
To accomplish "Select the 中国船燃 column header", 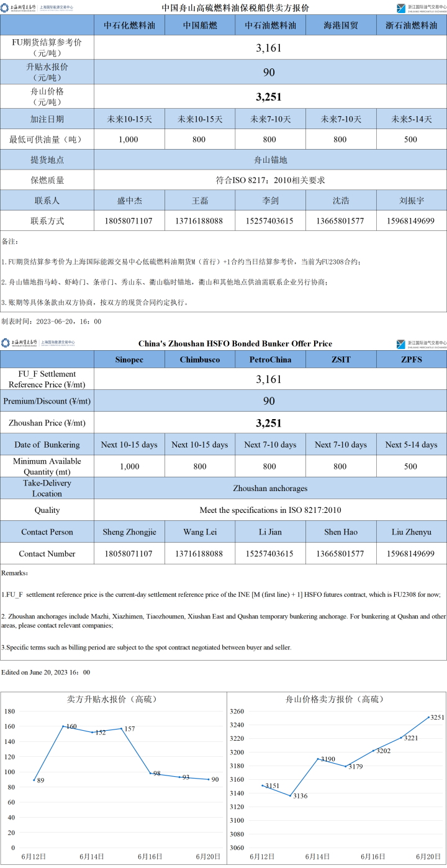I will (x=200, y=25).
